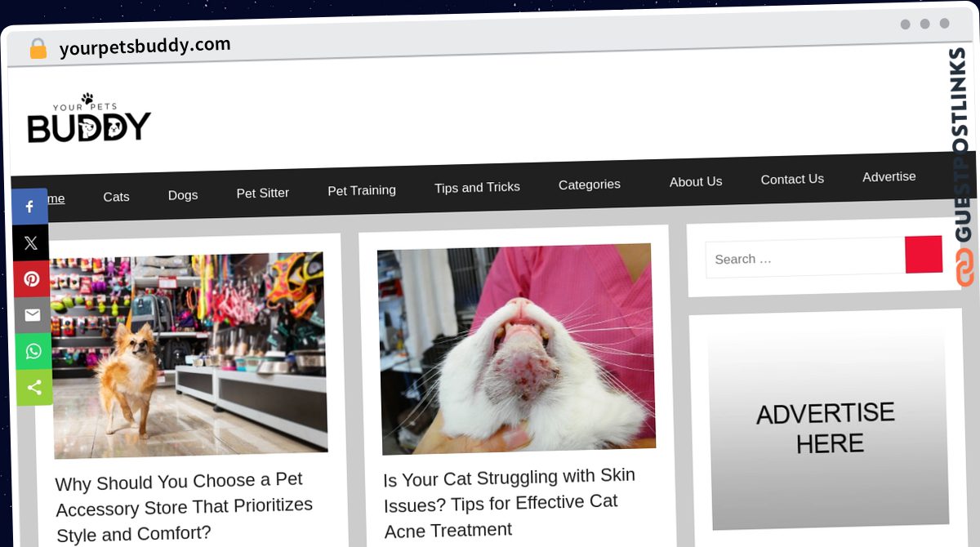Open the pet accessory store article thumbnail
Image resolution: width=980 pixels, height=547 pixels.
[x=189, y=354]
